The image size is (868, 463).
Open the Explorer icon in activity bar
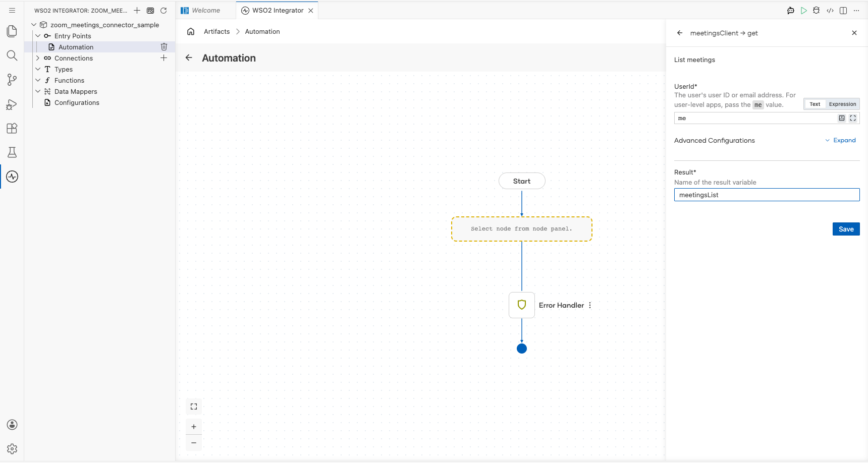[x=12, y=31]
